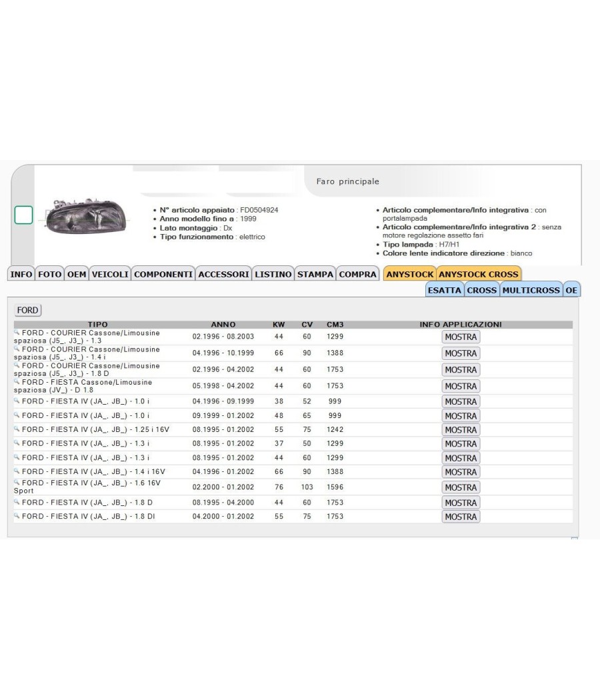Click MOSTRA for Fiesta IV 1.6 16V Sport
The image size is (600, 700).
click(461, 487)
